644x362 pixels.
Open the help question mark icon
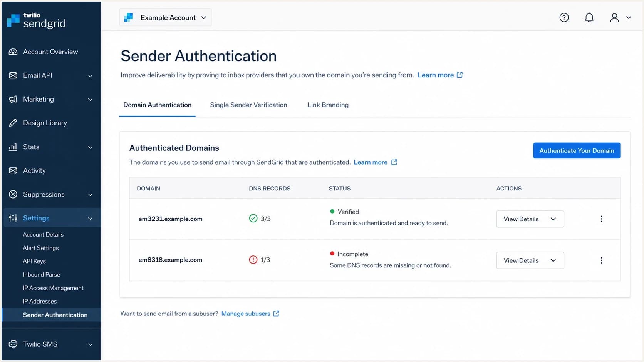click(564, 17)
